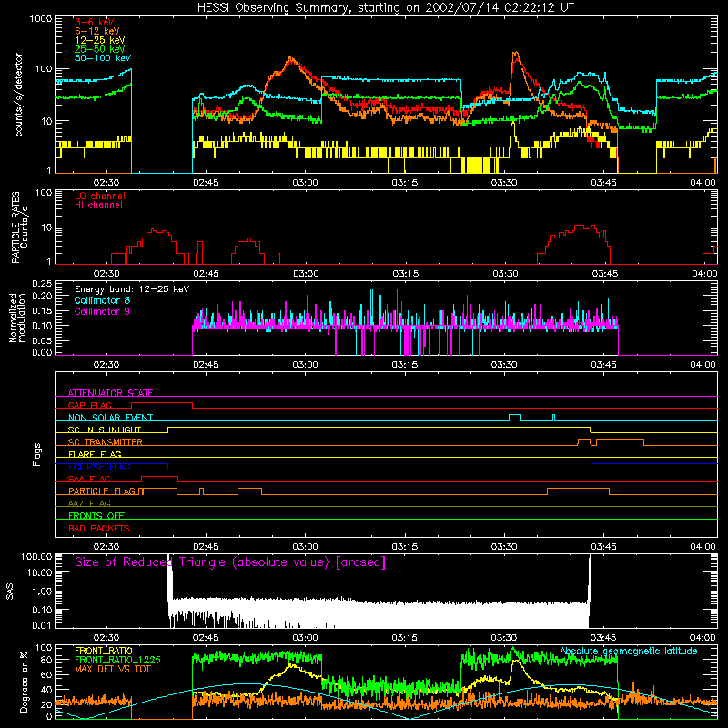The image size is (728, 728).
Task: Select the 50-100 keV legend label
Action: pyautogui.click(x=103, y=58)
